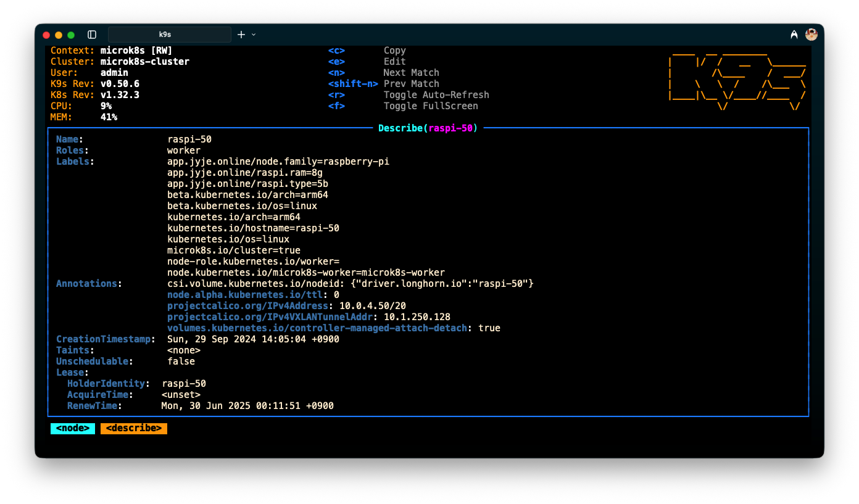Click IPv4VXLANTunnelAddr 10.1.250.128 line

(309, 317)
